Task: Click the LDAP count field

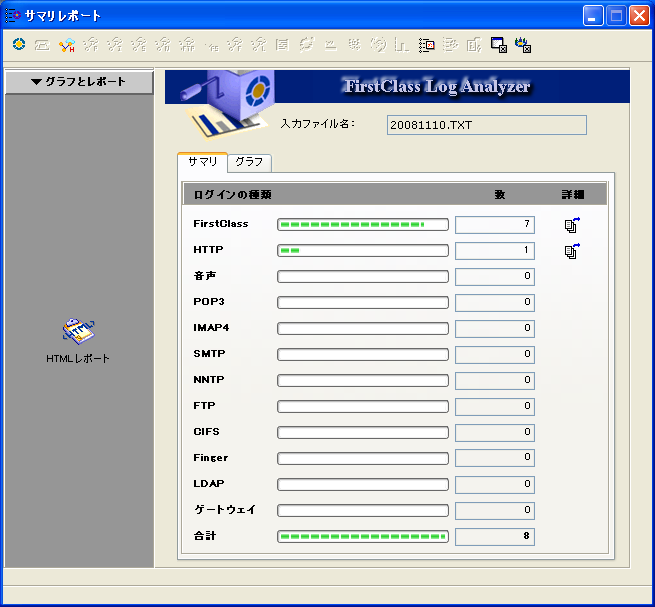Action: coord(495,484)
